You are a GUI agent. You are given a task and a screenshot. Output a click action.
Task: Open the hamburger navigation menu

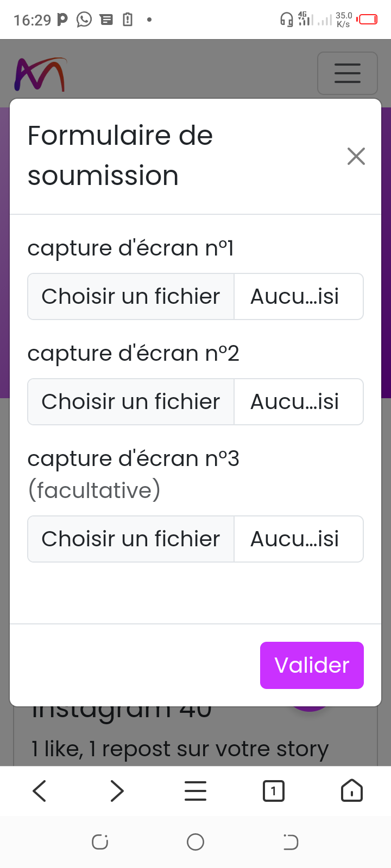click(348, 73)
